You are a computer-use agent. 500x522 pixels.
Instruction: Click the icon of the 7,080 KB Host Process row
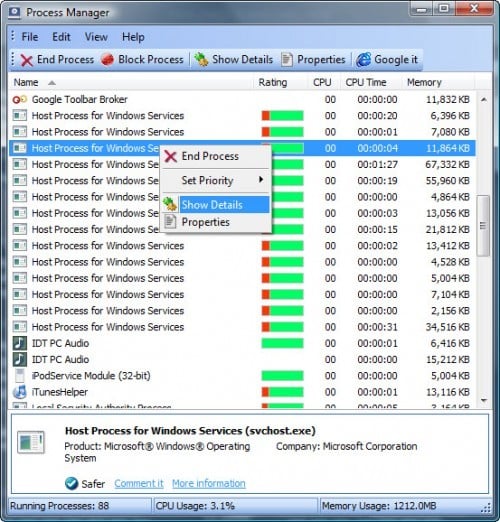pos(20,132)
